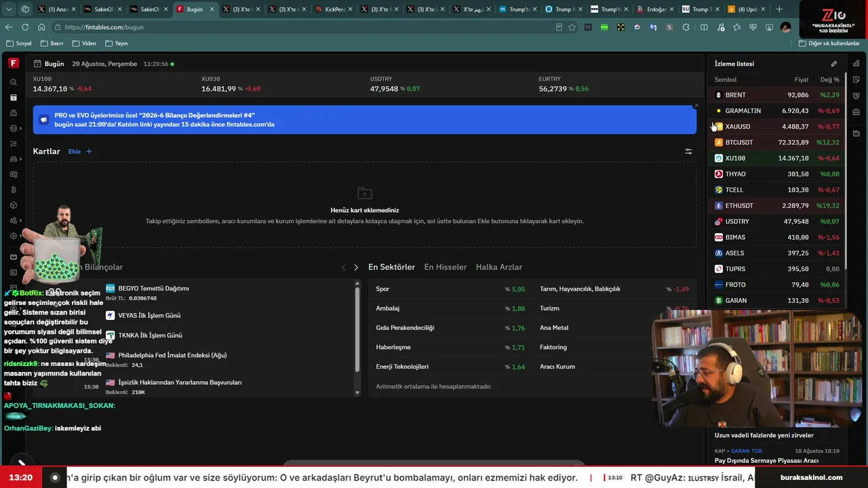Open the Yayın bookmarks folder
The height and width of the screenshot is (488, 868).
(x=117, y=43)
